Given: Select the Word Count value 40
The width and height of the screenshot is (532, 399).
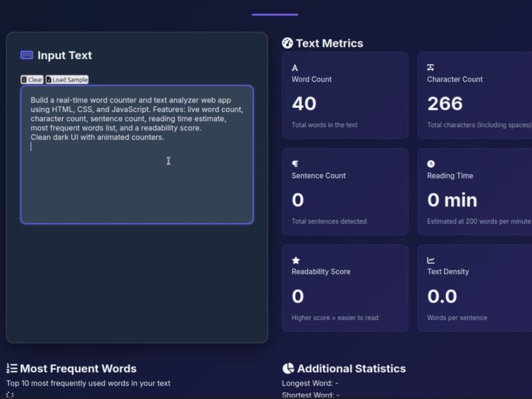Looking at the screenshot, I should (304, 104).
